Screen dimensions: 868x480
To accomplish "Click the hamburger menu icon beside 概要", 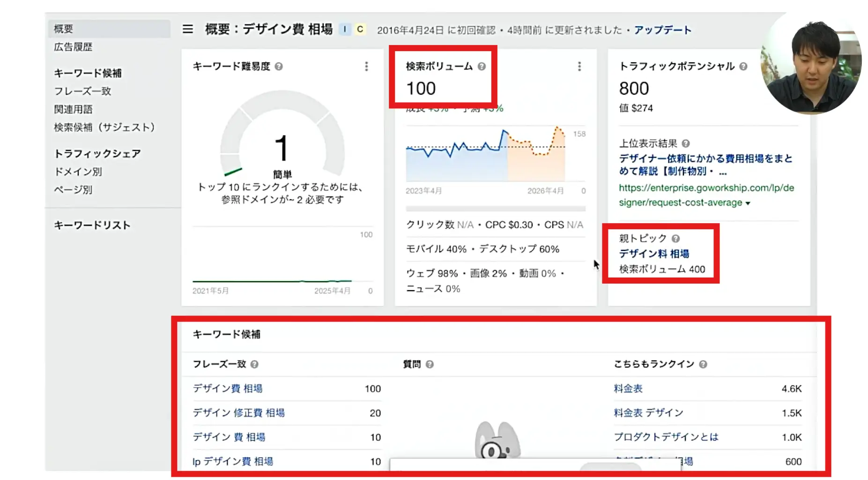I will coord(187,30).
